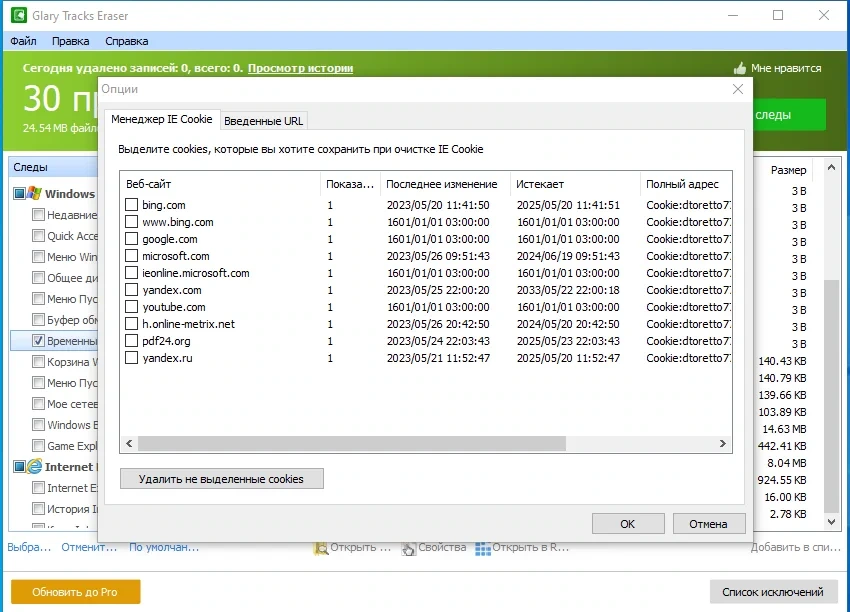Uncheck the Временны item in the Следы tree
Viewport: 850px width, 612px height.
tap(38, 340)
